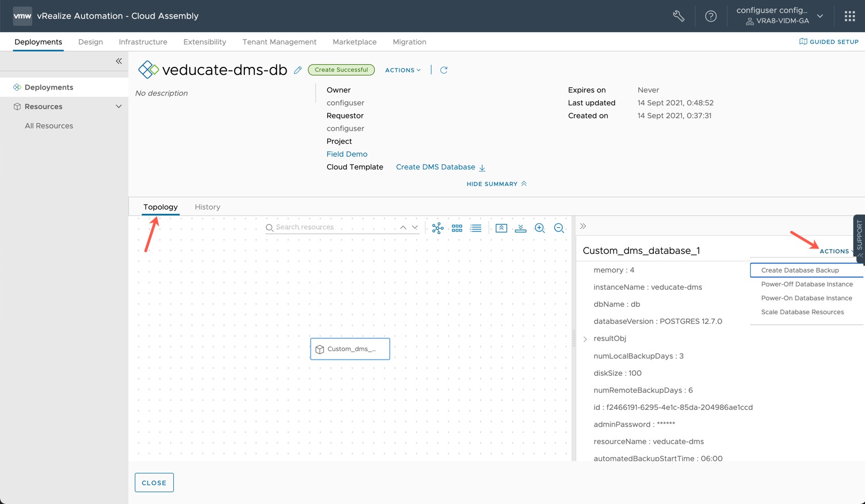Select the Custom_dms node on canvas
865x504 pixels.
350,349
